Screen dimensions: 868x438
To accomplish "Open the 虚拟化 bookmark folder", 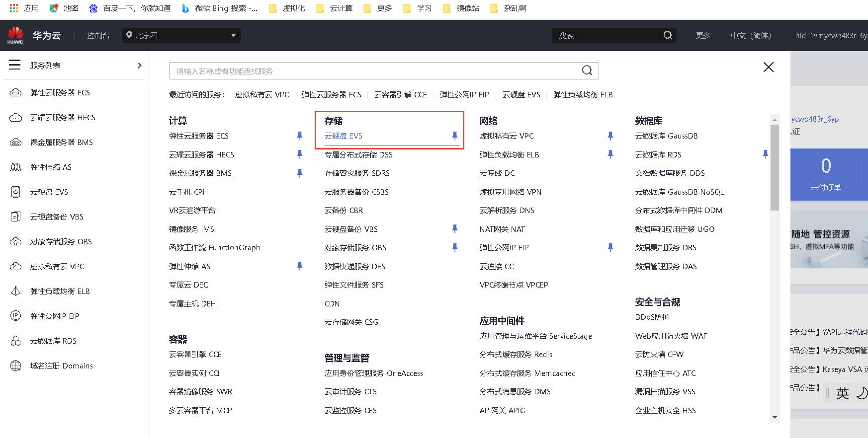I will [x=287, y=8].
